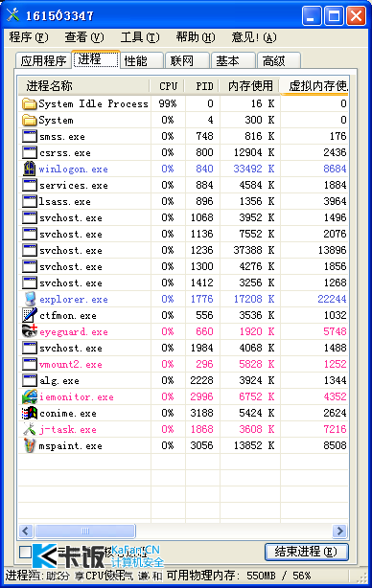Viewport: 372px width, 588px height.
Task: Click the mspaint.exe paint icon
Action: click(x=30, y=445)
